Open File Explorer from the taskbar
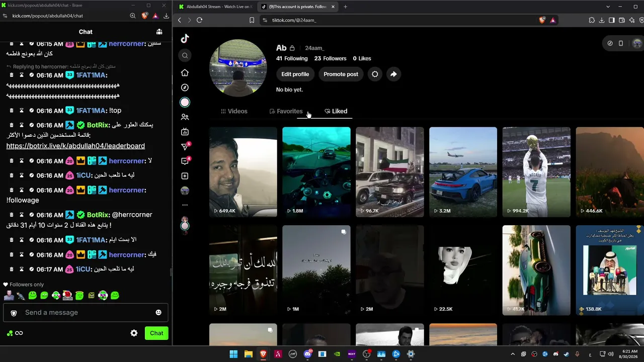This screenshot has height=362, width=644. [248, 354]
